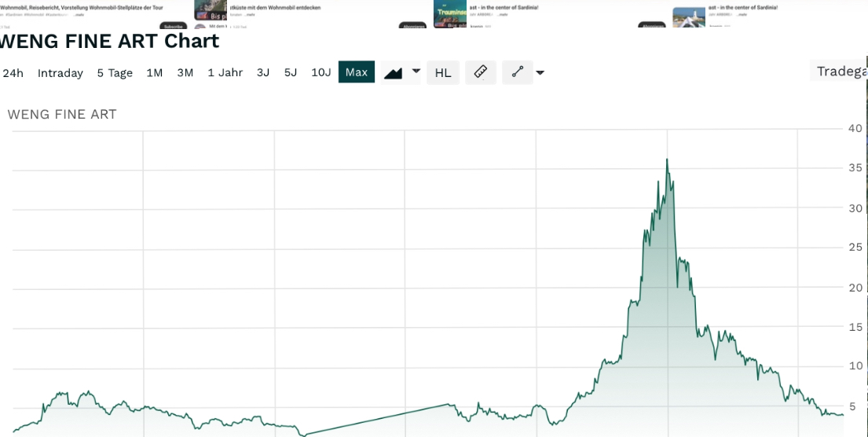The height and width of the screenshot is (437, 868).
Task: Click the 10 value on price axis
Action: click(x=855, y=366)
